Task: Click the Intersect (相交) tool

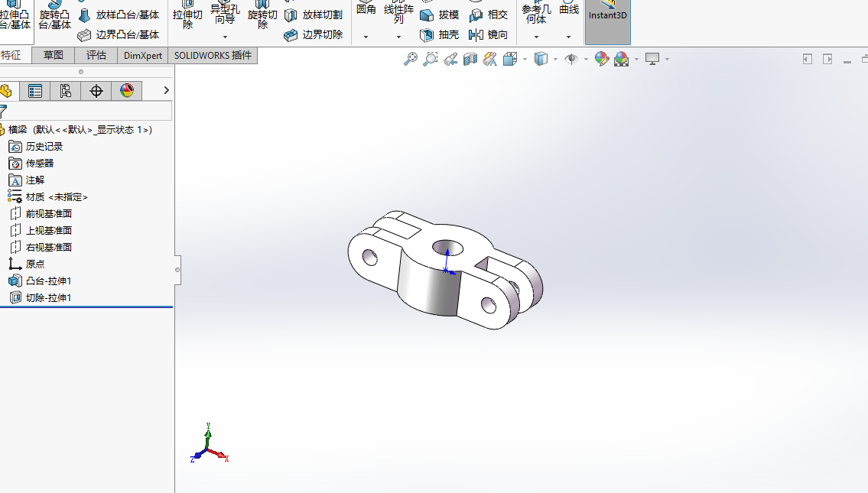Action: 488,15
